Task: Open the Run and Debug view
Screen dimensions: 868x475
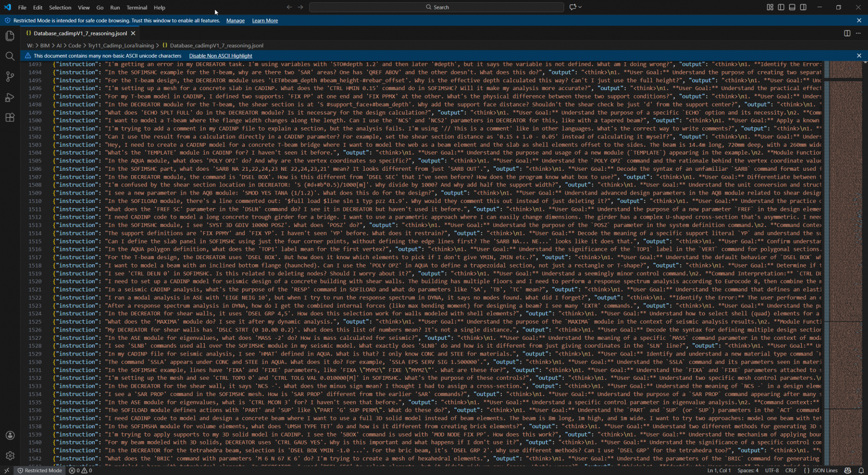Action: click(9, 97)
